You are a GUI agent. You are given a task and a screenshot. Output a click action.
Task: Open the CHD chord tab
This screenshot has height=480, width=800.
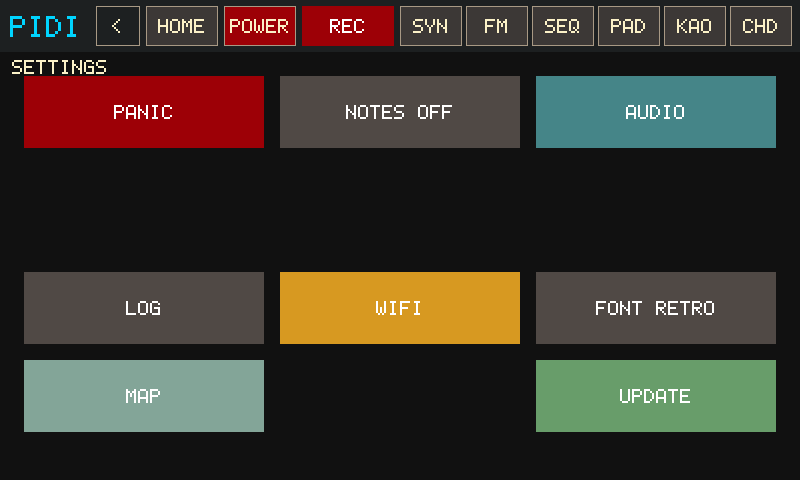(761, 26)
